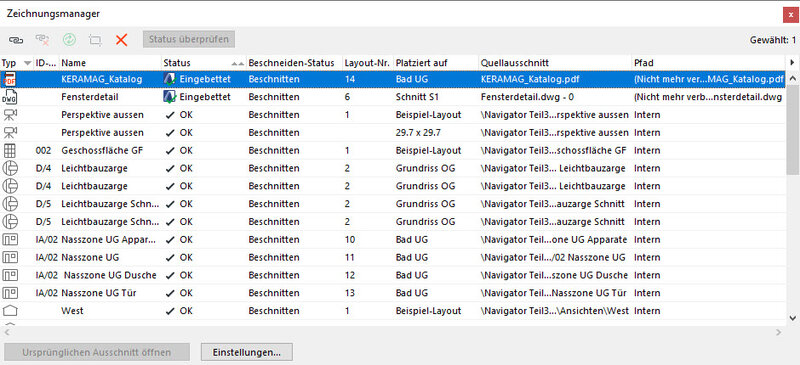Select the KERAMAG_Katalog name cell
The width and height of the screenshot is (800, 365).
102,80
